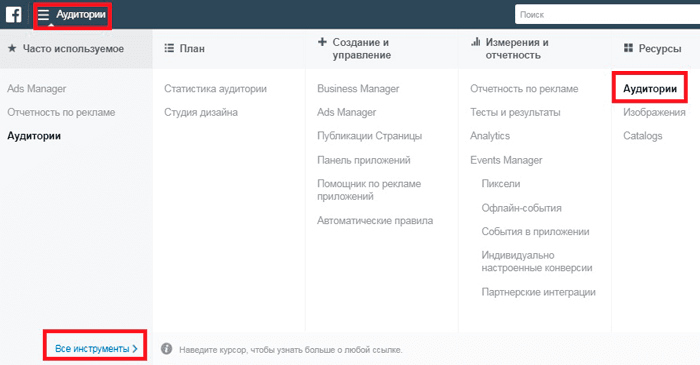Click the bar chart icon beside Измерения и отчетность

(x=475, y=42)
